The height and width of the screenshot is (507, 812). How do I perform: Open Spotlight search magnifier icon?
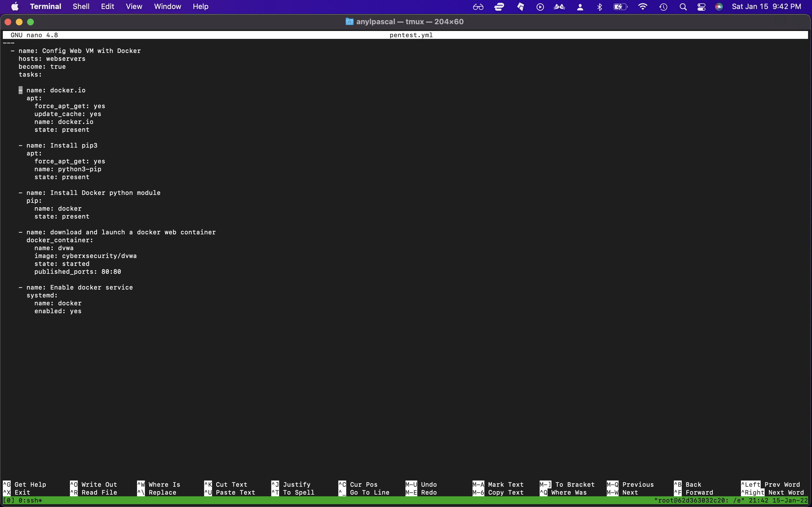point(683,7)
